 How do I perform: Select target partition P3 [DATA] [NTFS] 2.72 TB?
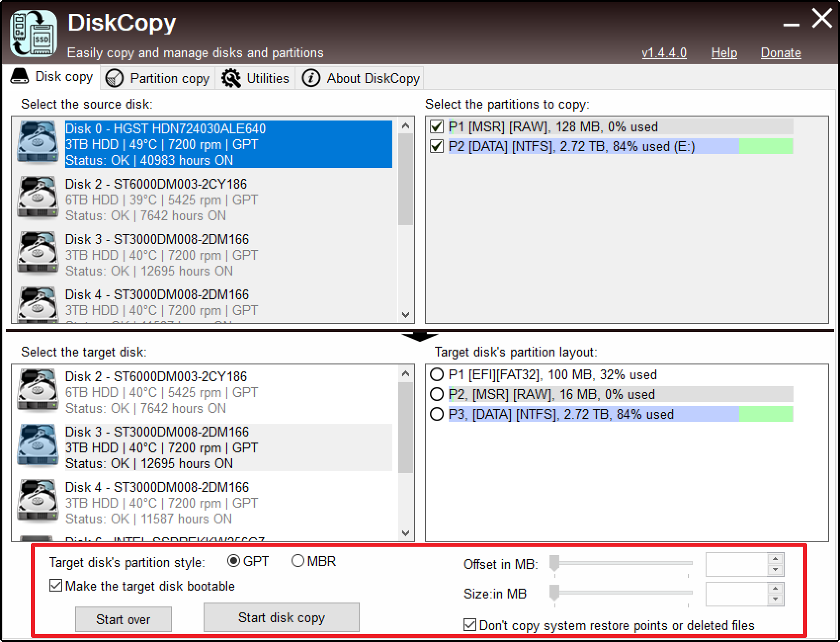click(x=437, y=414)
